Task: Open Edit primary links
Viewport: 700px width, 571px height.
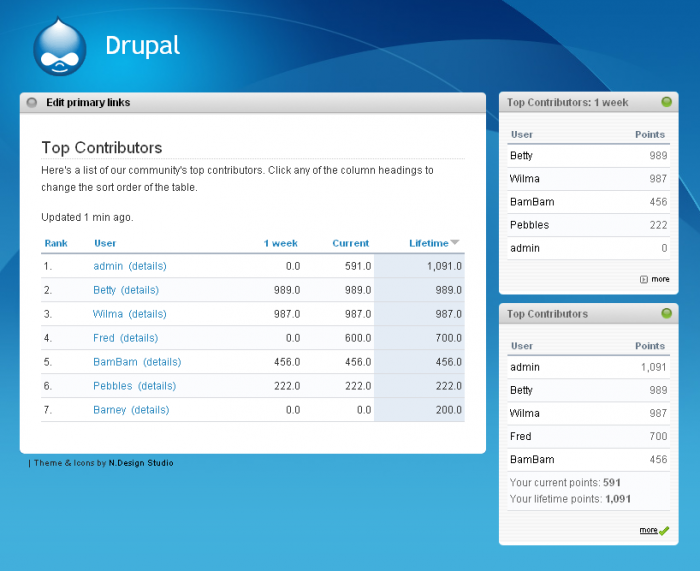Action: tap(88, 103)
